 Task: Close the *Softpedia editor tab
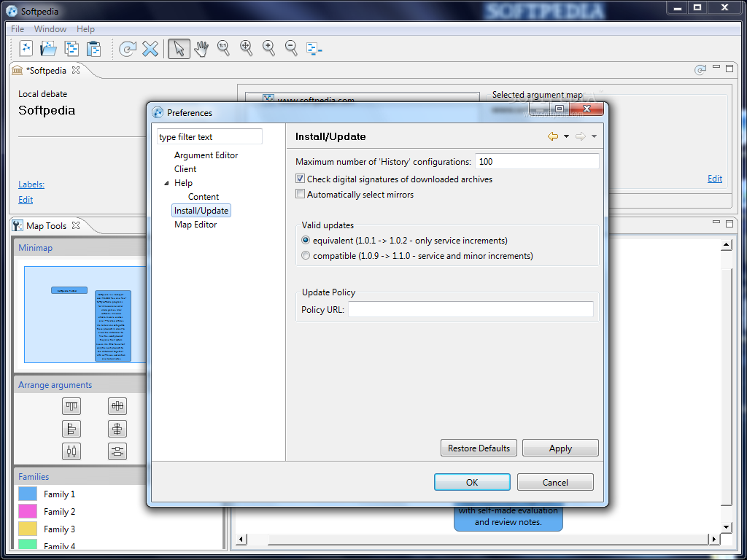[76, 70]
